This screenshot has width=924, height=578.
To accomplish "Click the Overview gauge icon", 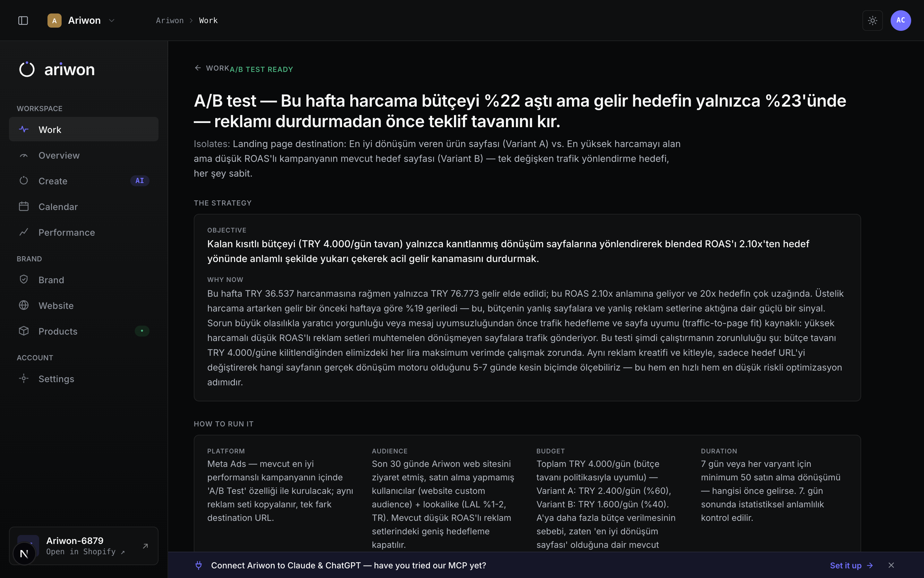I will 24,155.
